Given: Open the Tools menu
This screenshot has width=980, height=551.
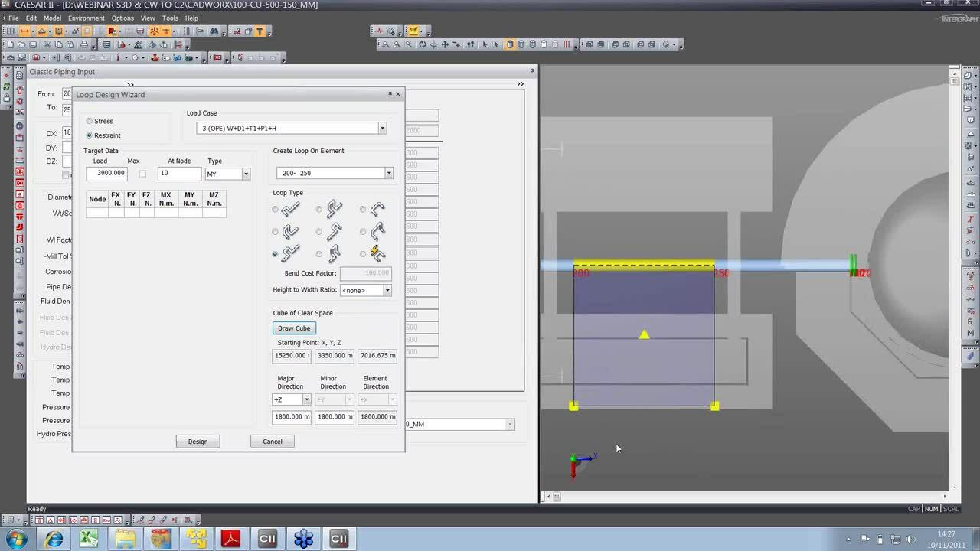Looking at the screenshot, I should point(170,18).
